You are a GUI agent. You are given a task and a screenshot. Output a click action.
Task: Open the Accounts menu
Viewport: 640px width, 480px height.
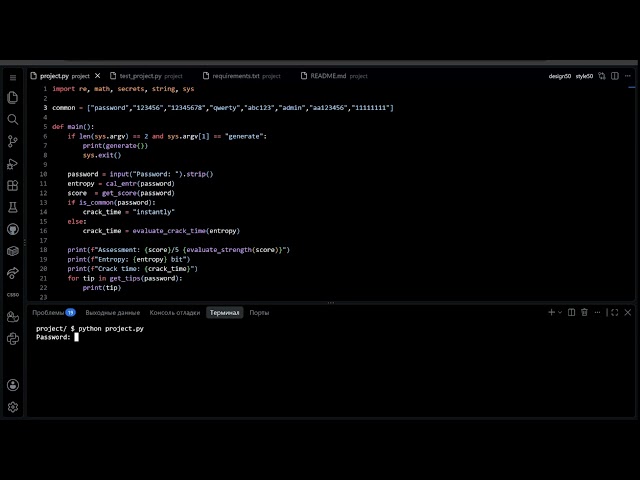click(13, 385)
